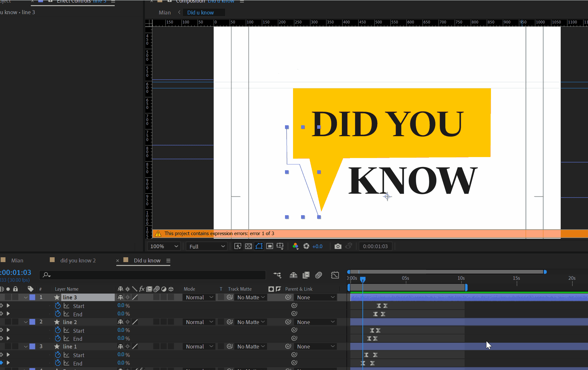Open grid and guide options icon
588x370 pixels.
280,246
